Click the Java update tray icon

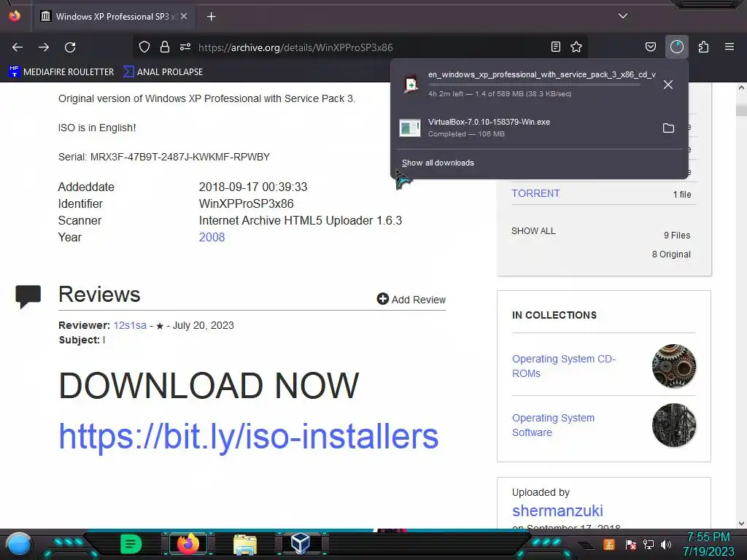608,544
